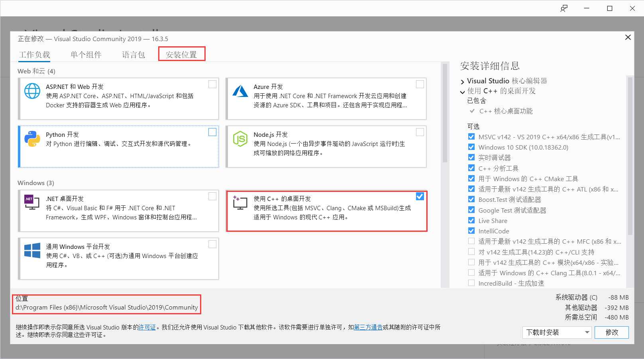The width and height of the screenshot is (644, 359).
Task: Click the Universal Windows Platform logo icon
Action: point(32,251)
